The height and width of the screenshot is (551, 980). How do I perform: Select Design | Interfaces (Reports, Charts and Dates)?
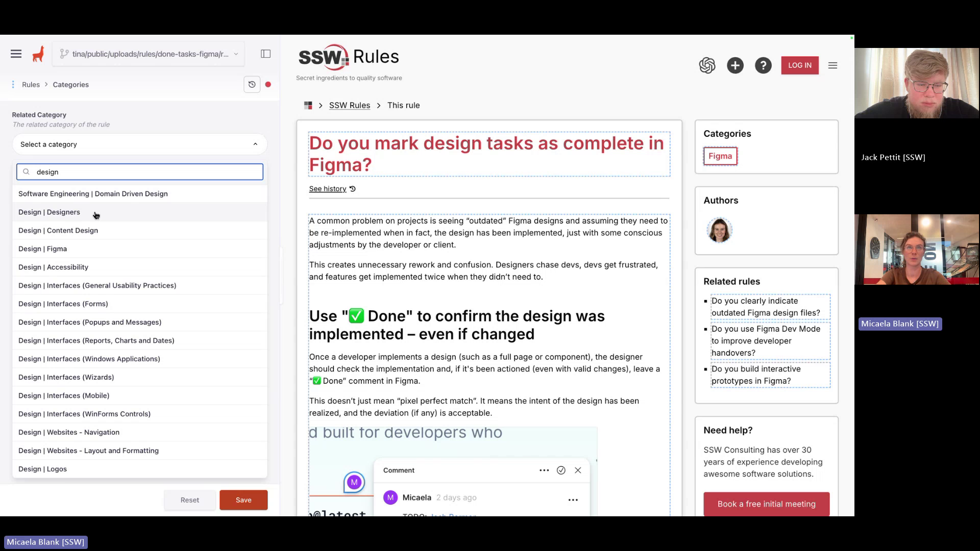[139, 341]
